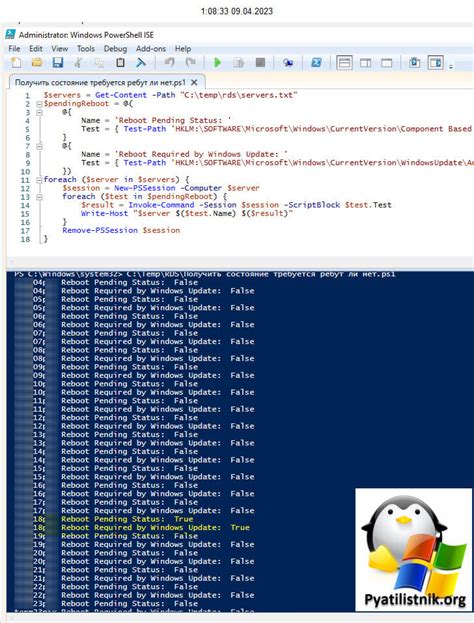Save the script using the floppy disk icon

pyautogui.click(x=58, y=63)
